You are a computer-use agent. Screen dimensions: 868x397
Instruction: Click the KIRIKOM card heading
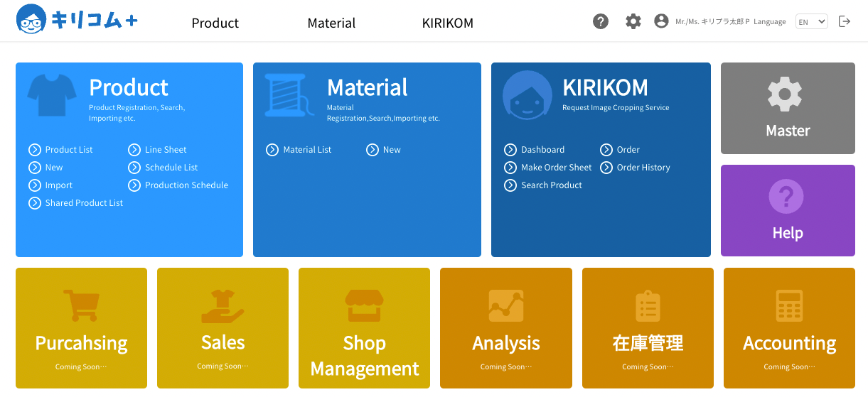pos(605,87)
